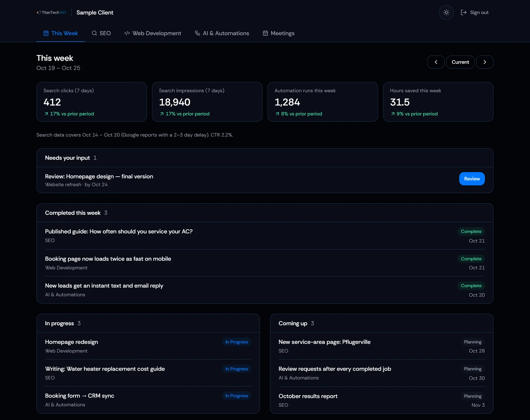530x420 pixels.
Task: Open 'Booking form → CRM sync' item
Action: (79, 396)
